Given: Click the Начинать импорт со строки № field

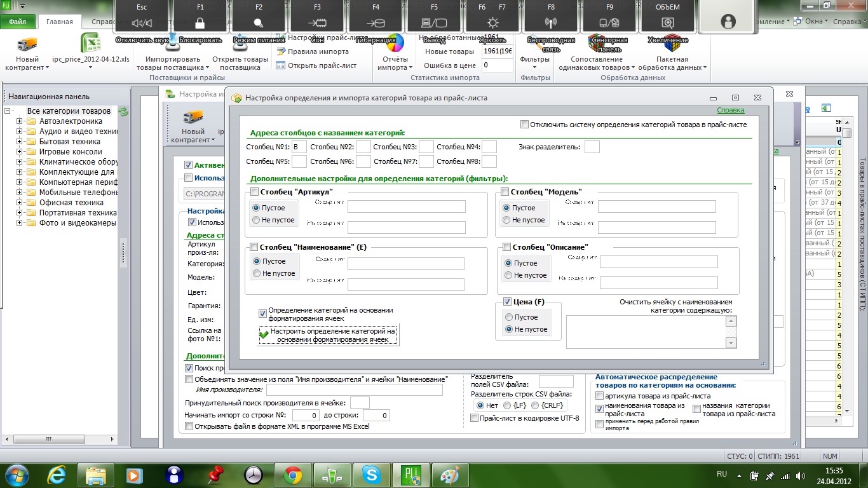Looking at the screenshot, I should [306, 416].
